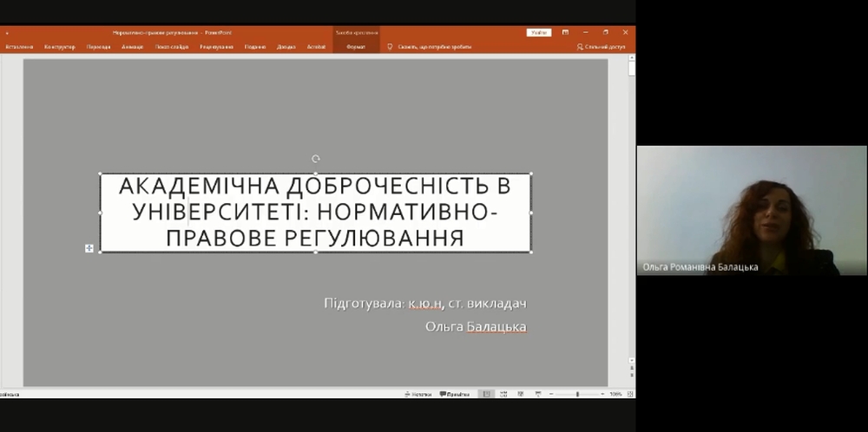Screen dimensions: 868x432
Task: Click the language indicator in status bar
Action: pos(10,395)
